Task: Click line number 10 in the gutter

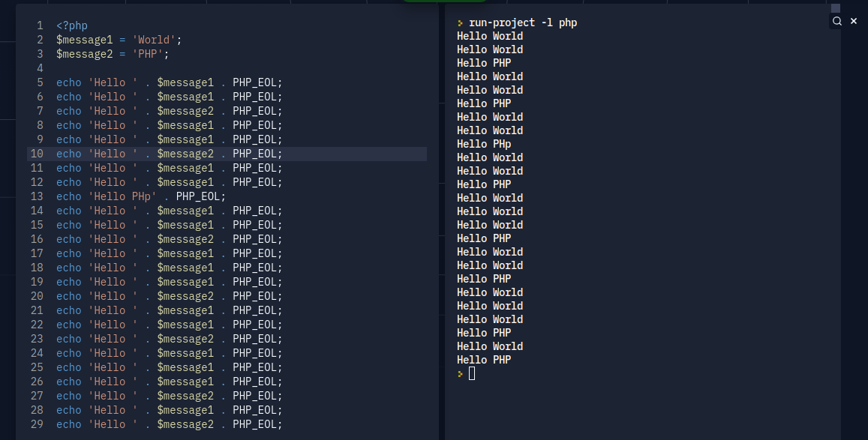Action: pos(37,154)
